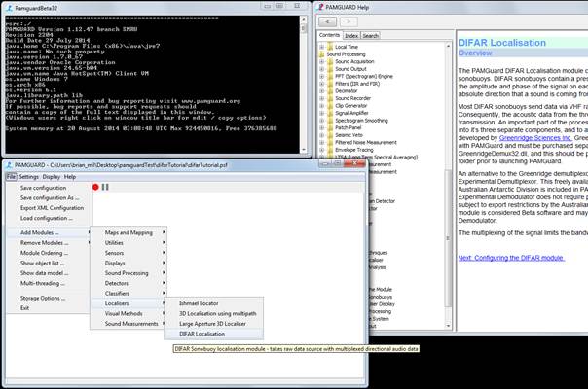Click the PAMGUARD window title bar icon
The height and width of the screenshot is (389, 588).
[x=9, y=165]
